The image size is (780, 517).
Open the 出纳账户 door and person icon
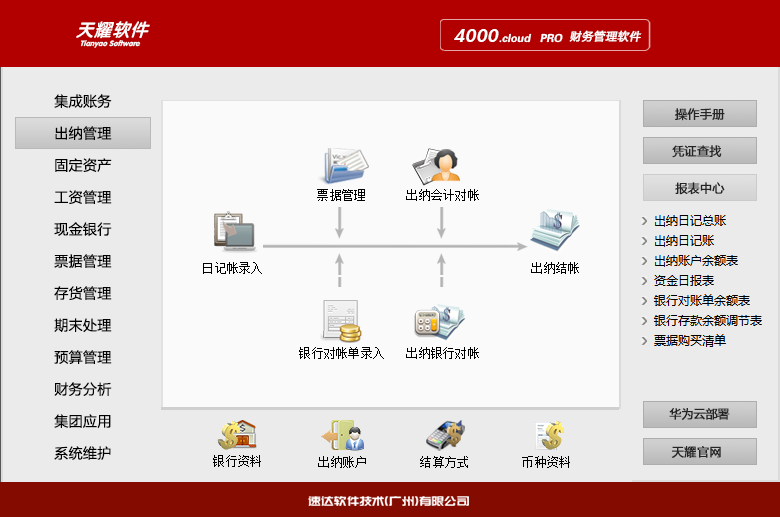coord(343,435)
